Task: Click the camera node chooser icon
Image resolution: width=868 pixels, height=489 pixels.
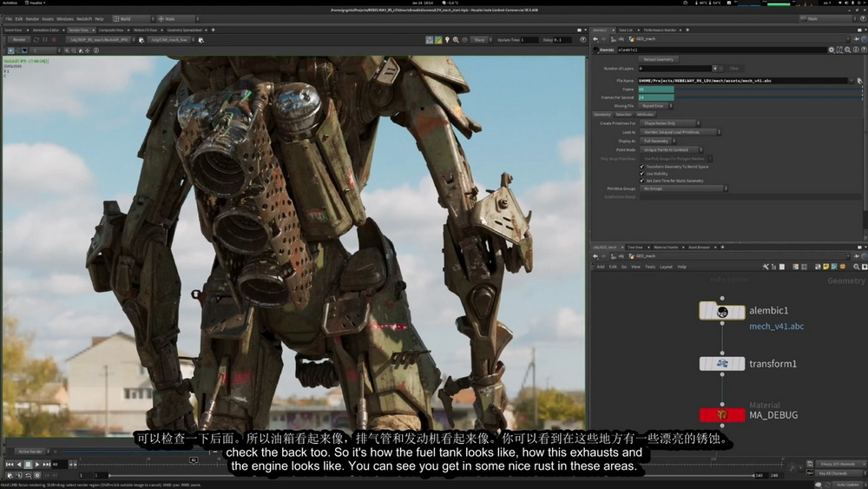Action: click(x=201, y=40)
